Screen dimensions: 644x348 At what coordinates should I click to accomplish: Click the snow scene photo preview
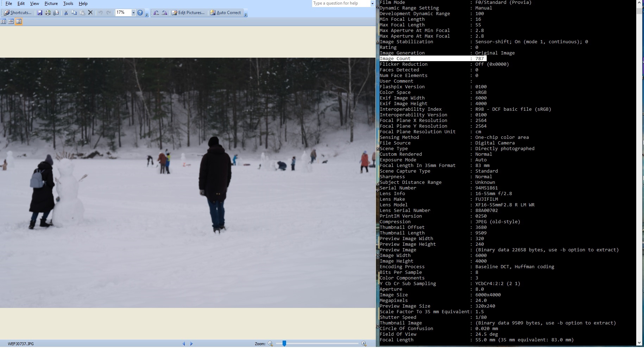coord(188,183)
